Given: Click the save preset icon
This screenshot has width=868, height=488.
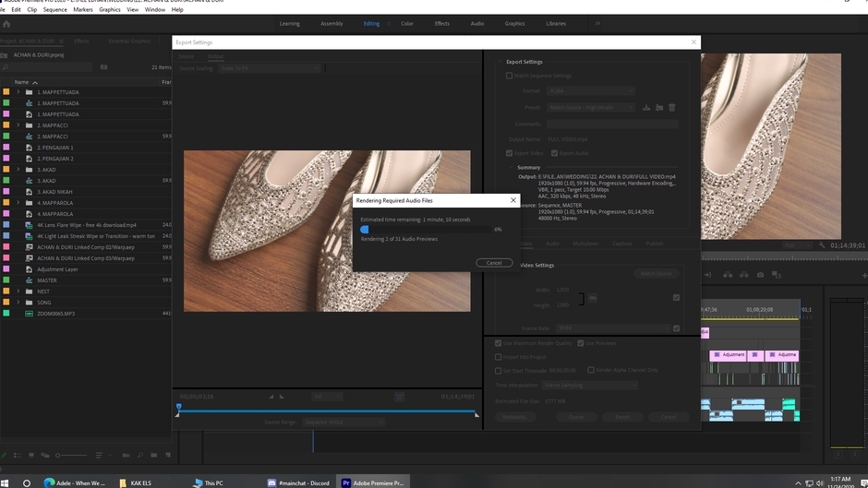Looking at the screenshot, I should tap(646, 107).
